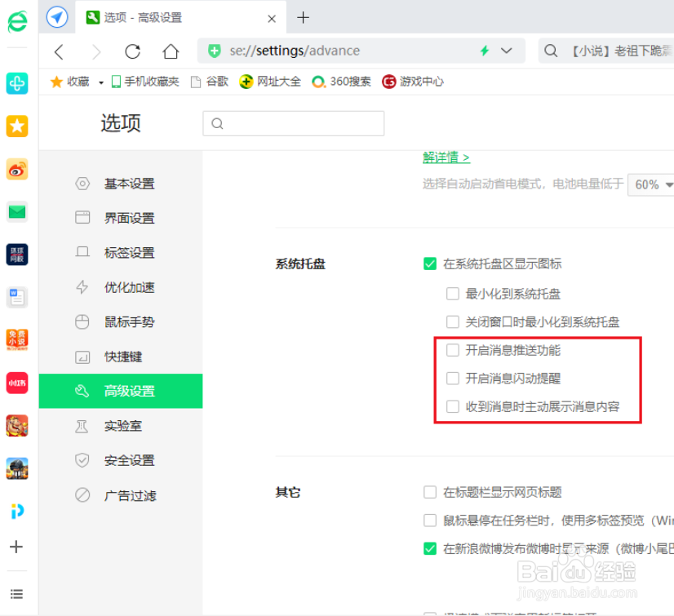Reload the page with the refresh icon
The width and height of the screenshot is (674, 616).
click(x=133, y=51)
